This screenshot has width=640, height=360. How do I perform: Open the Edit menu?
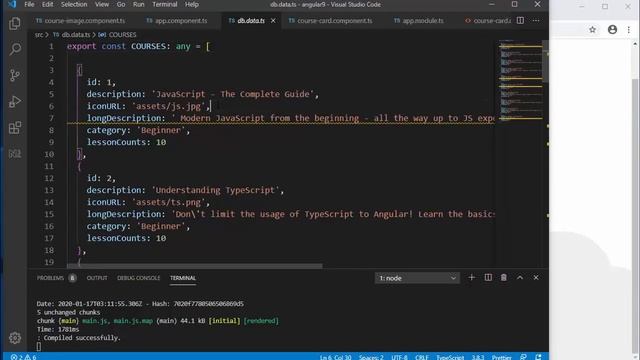[47, 4]
